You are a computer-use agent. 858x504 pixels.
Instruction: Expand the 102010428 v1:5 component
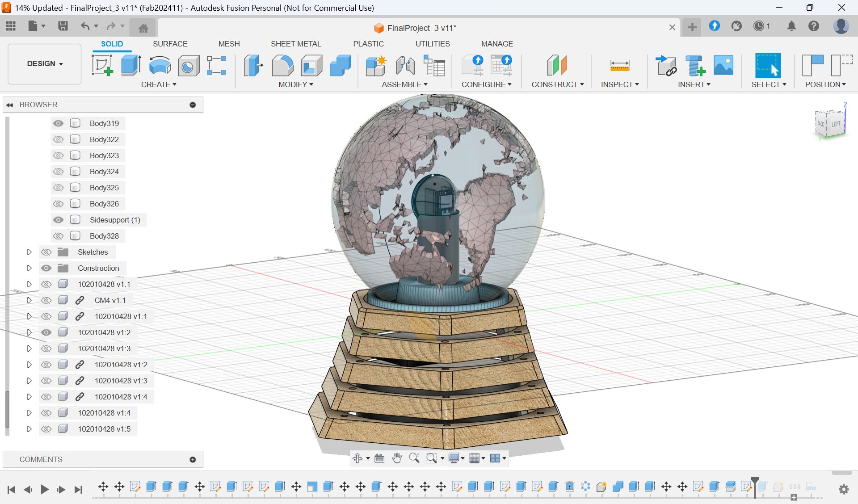(x=29, y=429)
